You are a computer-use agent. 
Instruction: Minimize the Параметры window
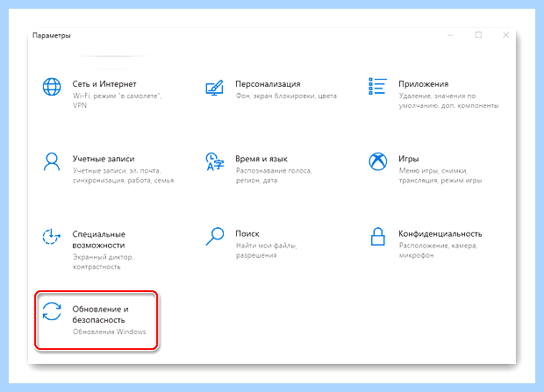pyautogui.click(x=450, y=35)
